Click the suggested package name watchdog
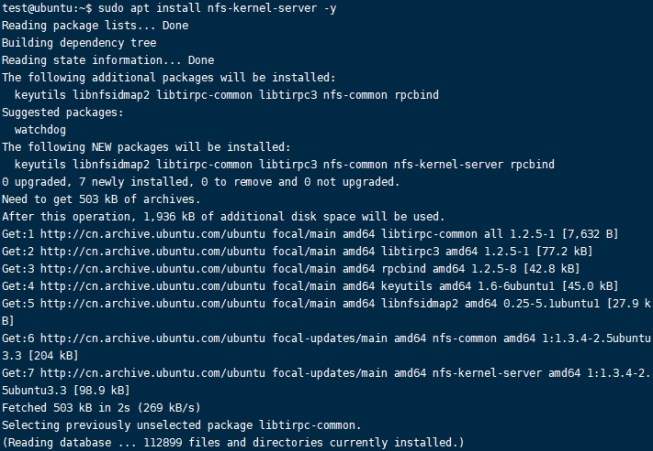 (41, 129)
